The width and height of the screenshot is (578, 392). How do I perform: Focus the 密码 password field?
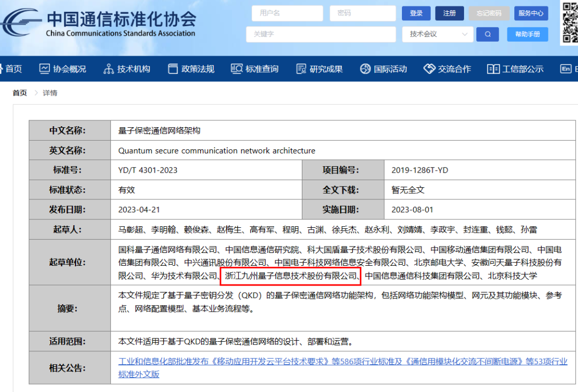point(363,13)
